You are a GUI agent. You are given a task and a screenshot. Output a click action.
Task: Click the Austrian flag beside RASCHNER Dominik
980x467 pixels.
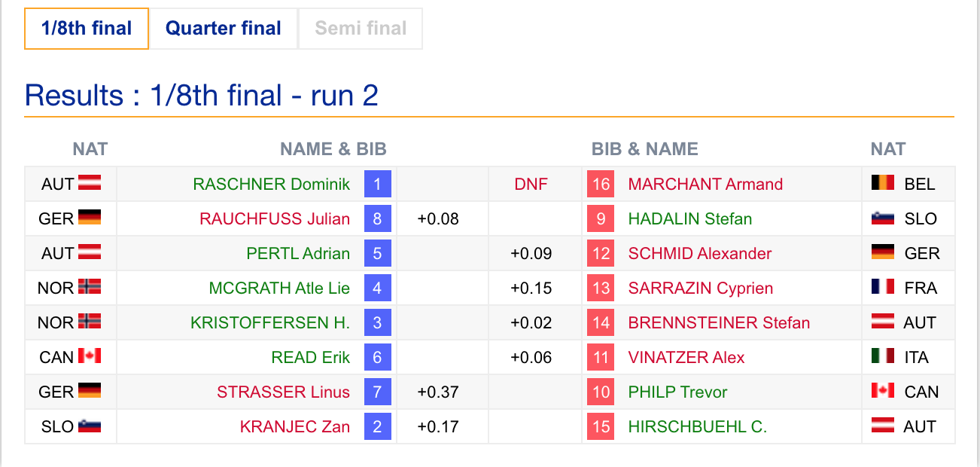click(x=90, y=183)
